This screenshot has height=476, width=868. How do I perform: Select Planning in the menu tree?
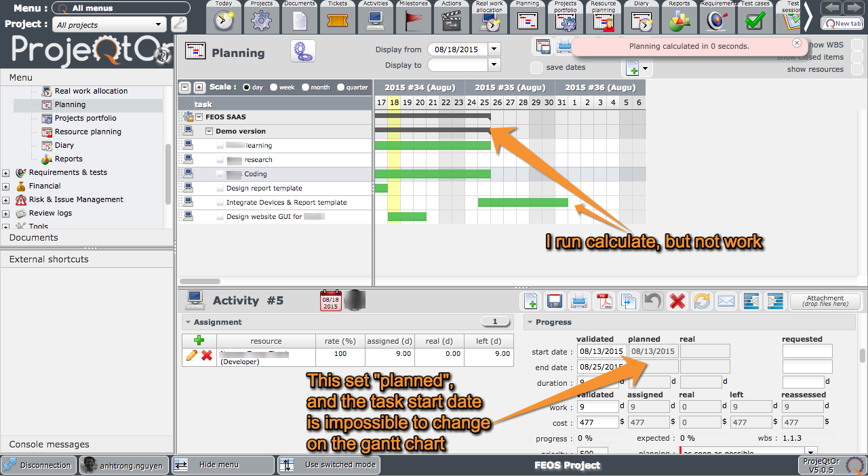pyautogui.click(x=70, y=104)
